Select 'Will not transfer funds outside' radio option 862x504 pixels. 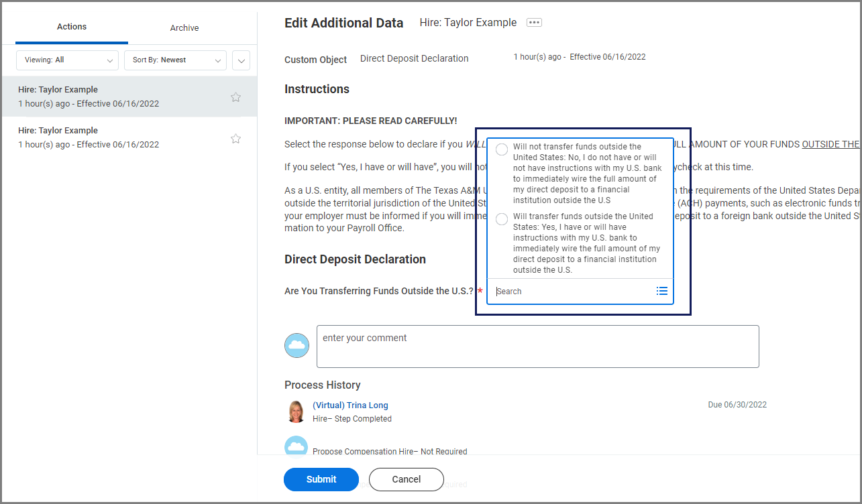(x=502, y=149)
